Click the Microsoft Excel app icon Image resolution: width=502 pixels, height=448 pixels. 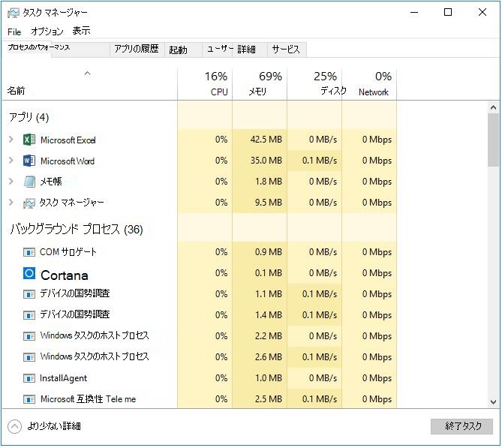coord(29,140)
